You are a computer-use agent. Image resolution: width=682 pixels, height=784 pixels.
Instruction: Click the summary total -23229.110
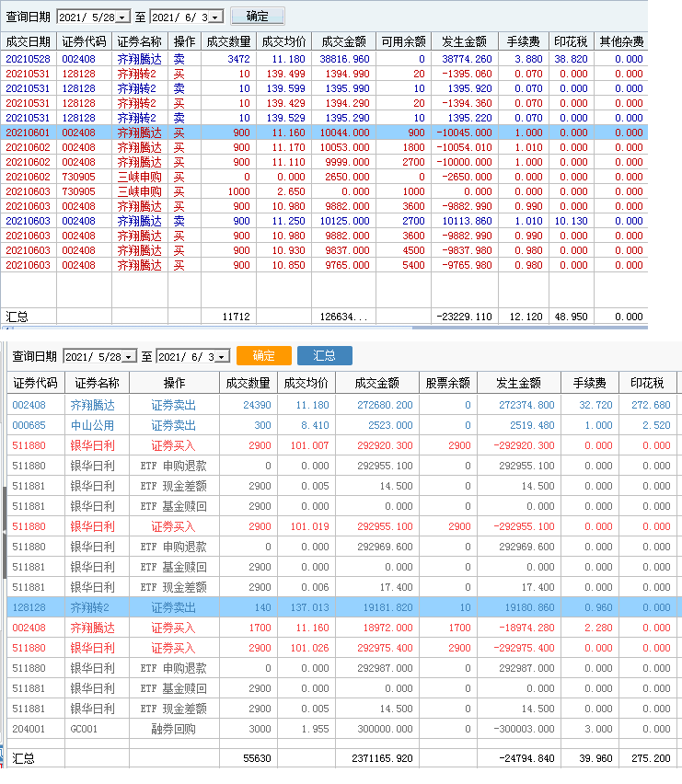coord(465,317)
